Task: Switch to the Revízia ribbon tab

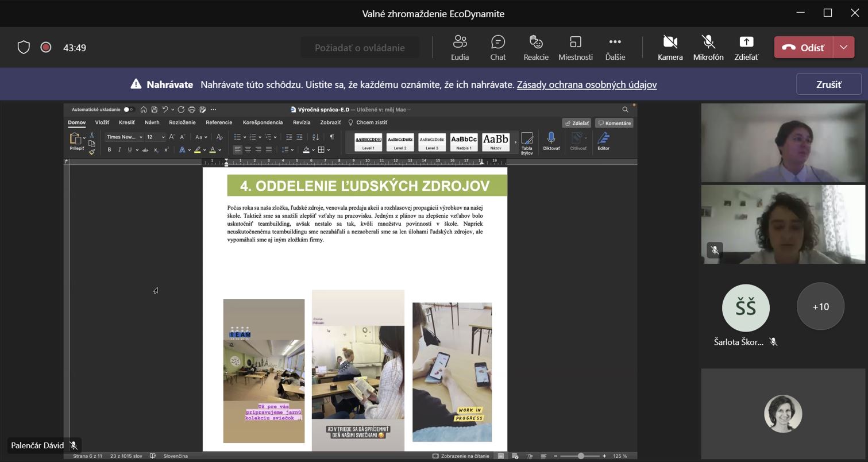Action: click(302, 122)
